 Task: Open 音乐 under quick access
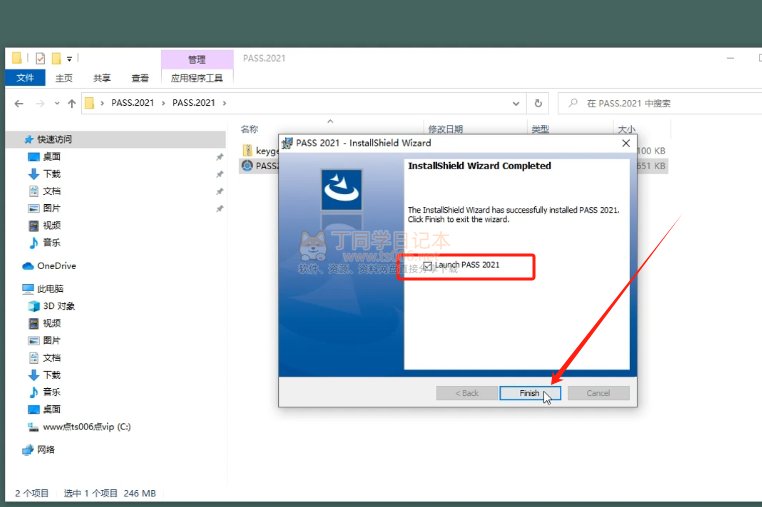click(52, 243)
